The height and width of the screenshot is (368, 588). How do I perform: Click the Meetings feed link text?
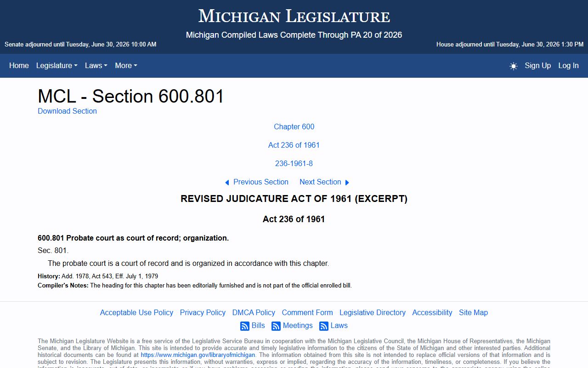(298, 325)
